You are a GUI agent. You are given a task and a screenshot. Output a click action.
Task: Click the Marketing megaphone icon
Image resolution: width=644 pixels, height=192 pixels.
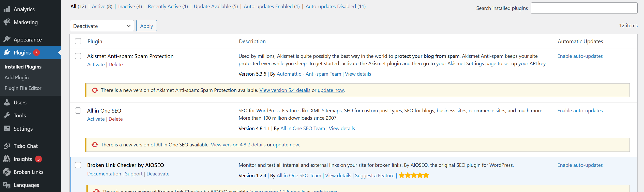[7, 22]
